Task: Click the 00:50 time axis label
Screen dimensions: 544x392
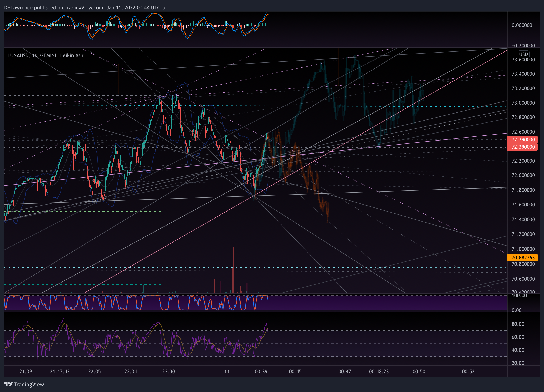Action: [419, 371]
